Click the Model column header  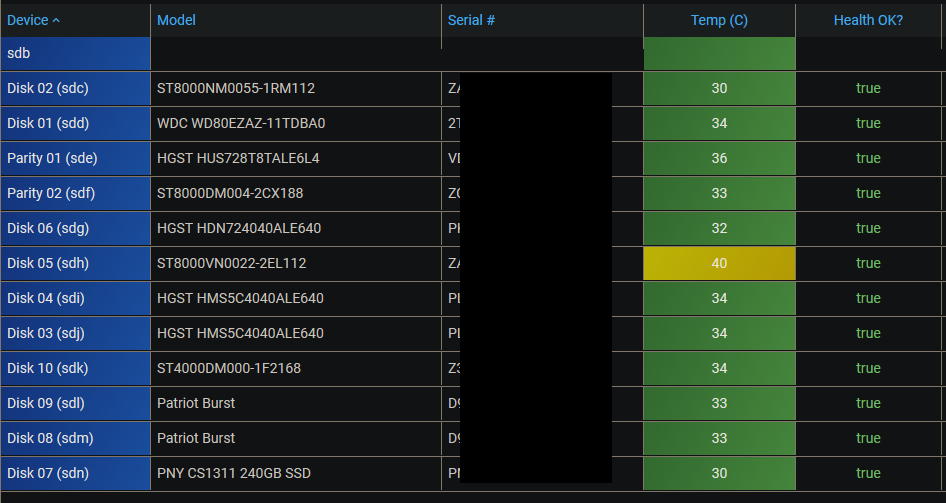296,20
